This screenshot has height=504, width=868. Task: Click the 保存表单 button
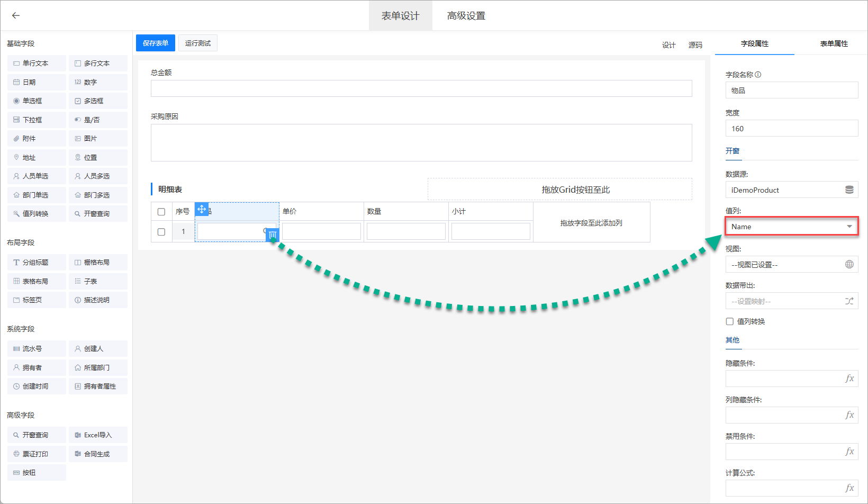coord(156,43)
